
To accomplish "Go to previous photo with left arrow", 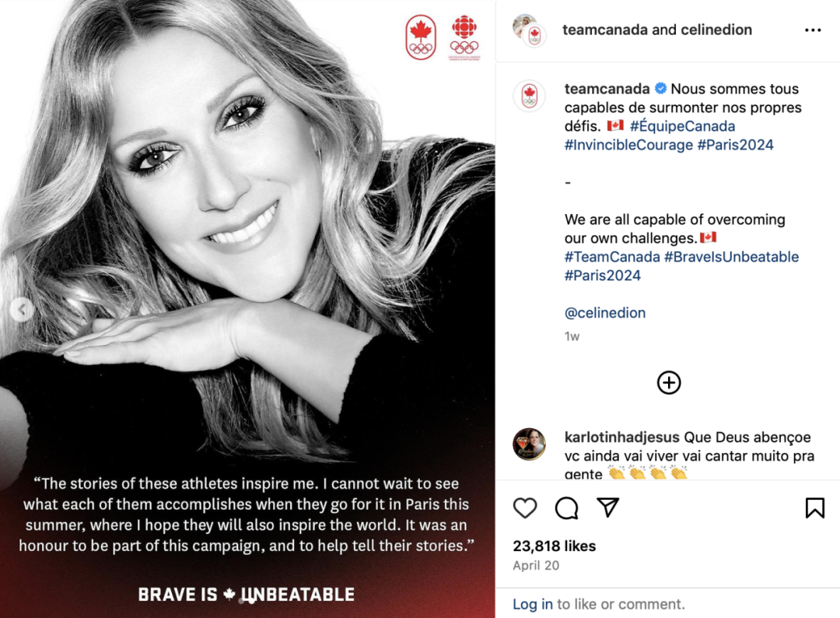I will click(x=22, y=309).
